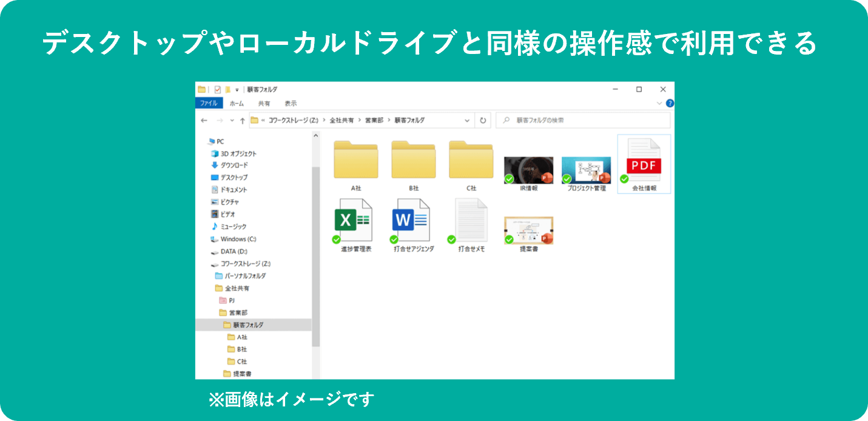Open the 会社情報 PDF file
Image resolution: width=868 pixels, height=421 pixels.
click(x=645, y=161)
